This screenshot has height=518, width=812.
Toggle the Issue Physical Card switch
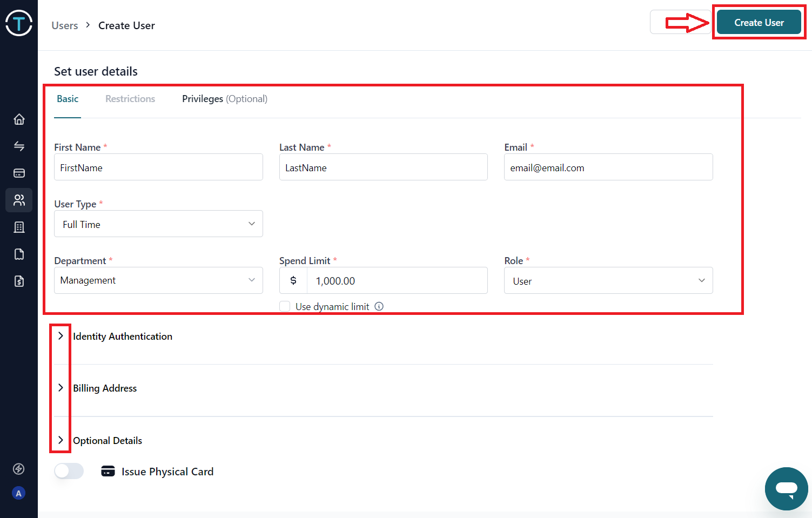(69, 471)
